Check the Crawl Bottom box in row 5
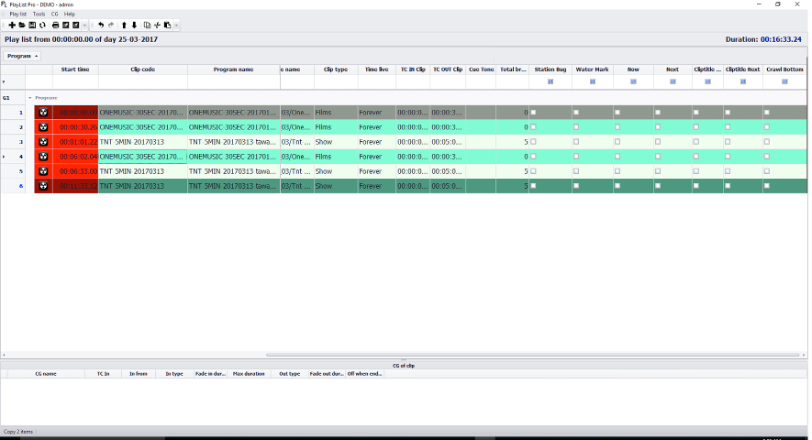The height and width of the screenshot is (440, 812). pos(767,171)
